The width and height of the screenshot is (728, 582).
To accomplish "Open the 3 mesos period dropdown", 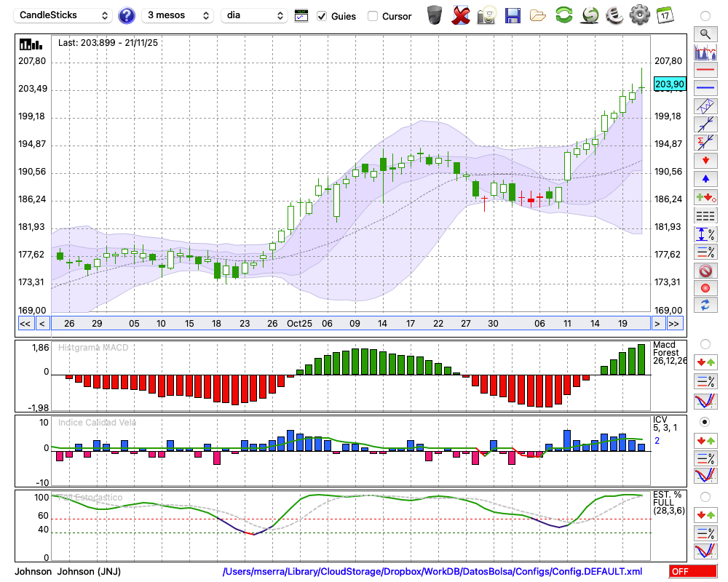I will [x=177, y=15].
